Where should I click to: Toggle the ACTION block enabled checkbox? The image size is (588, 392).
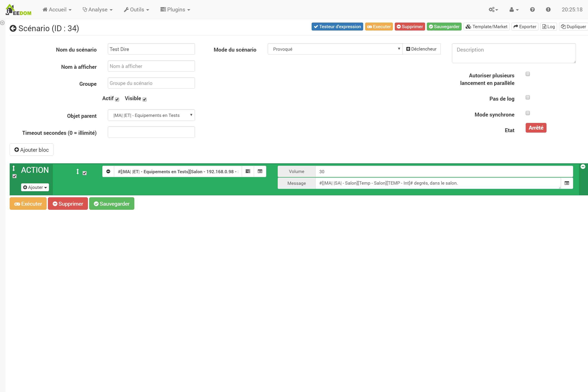[14, 176]
